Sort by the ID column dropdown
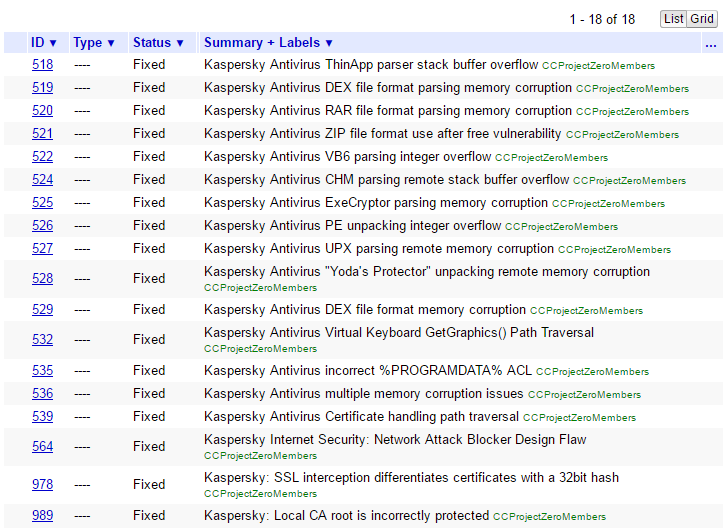Screen dimensions: 726x530 coord(44,43)
